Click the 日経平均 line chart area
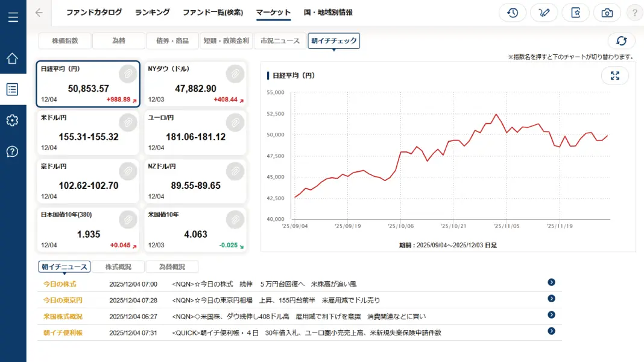The height and width of the screenshot is (362, 644). [450, 156]
